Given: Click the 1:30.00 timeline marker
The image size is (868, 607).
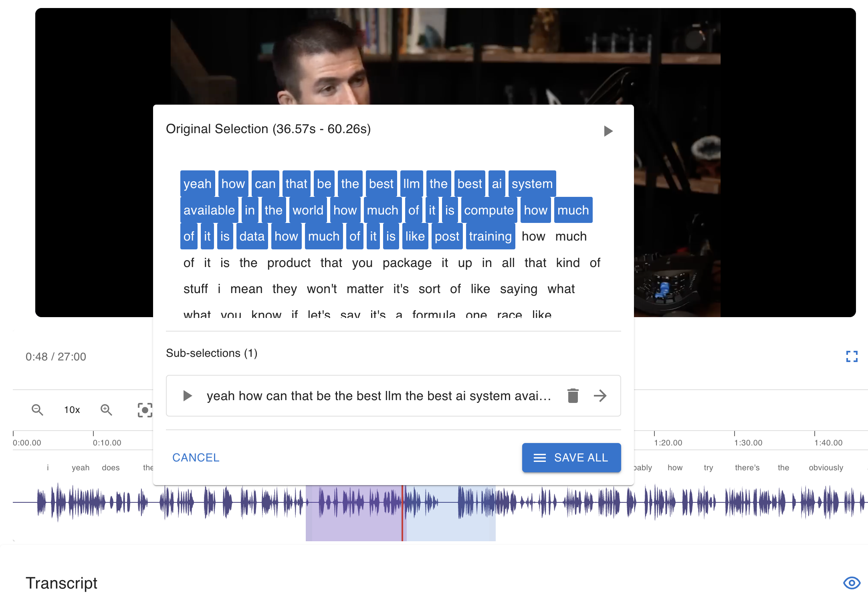Looking at the screenshot, I should click(748, 443).
